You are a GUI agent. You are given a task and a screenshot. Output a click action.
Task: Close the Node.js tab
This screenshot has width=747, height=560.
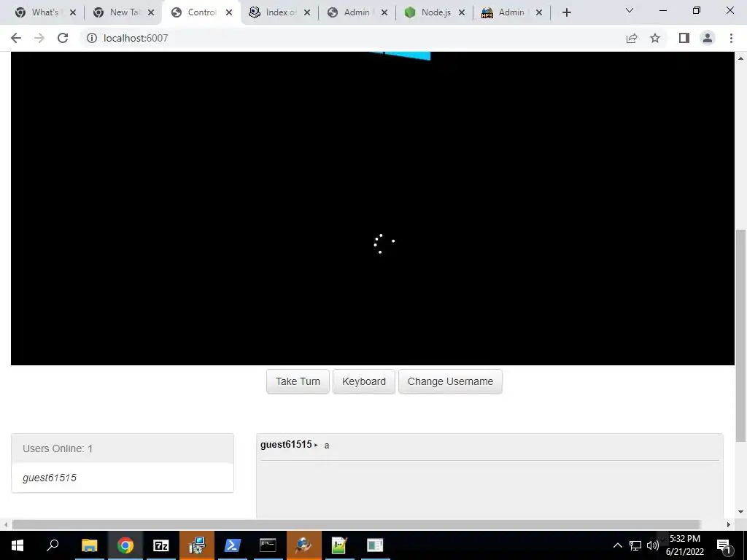(462, 12)
